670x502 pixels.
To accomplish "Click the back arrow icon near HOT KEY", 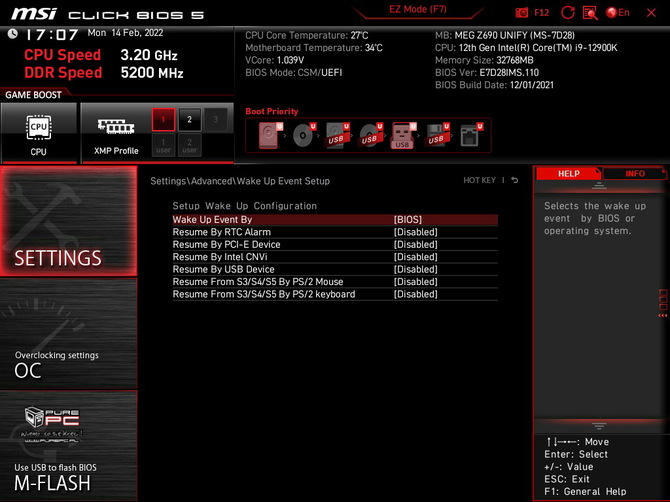I will tap(515, 180).
